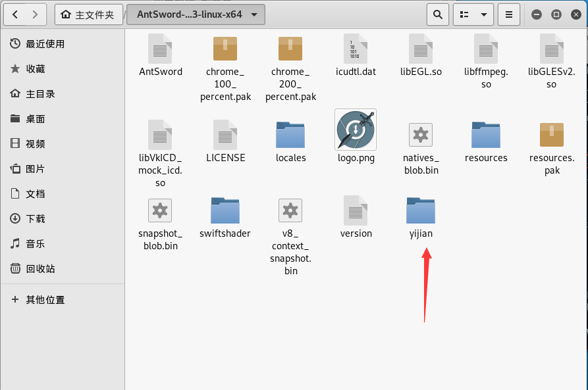Open Trash (回收站) in sidebar
Viewport: 588px width, 390px height.
click(x=63, y=268)
